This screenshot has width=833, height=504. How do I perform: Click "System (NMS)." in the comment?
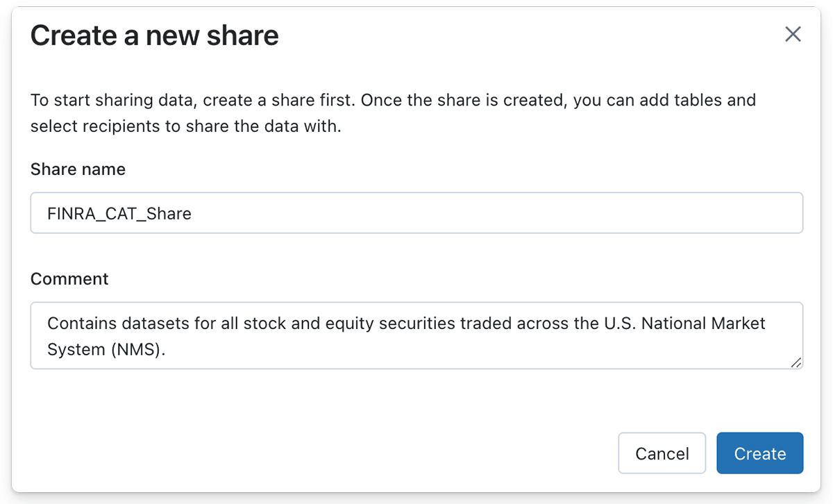coord(106,349)
